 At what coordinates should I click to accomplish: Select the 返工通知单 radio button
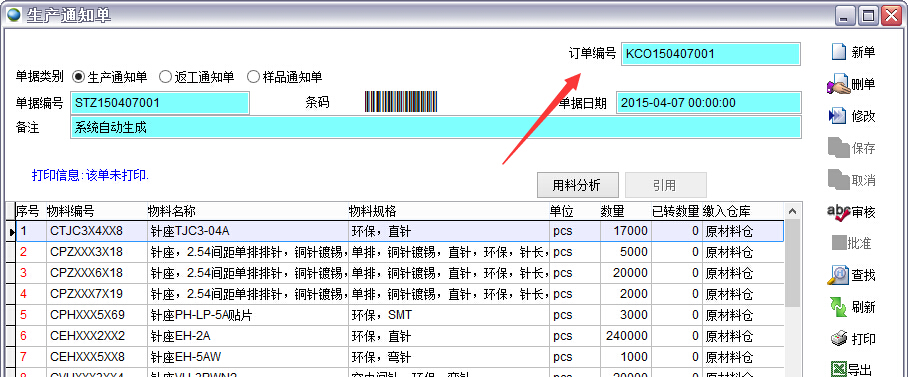165,77
